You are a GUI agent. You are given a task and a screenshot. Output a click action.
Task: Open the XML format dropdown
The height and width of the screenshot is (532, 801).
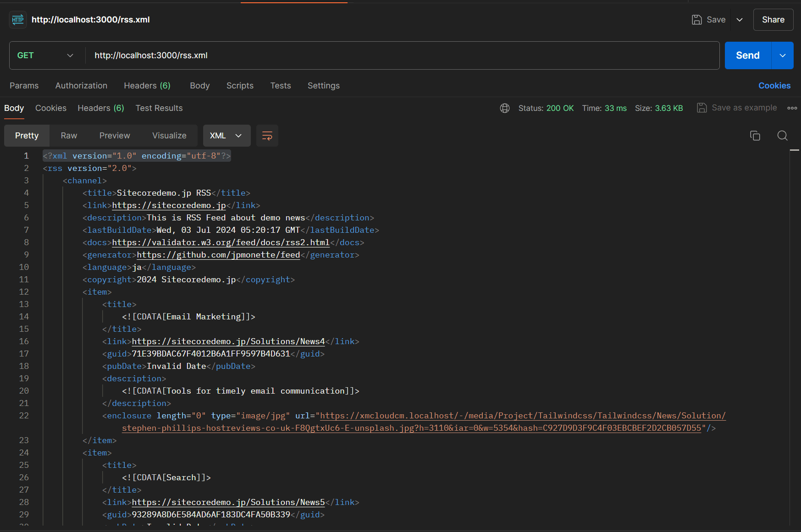tap(226, 136)
